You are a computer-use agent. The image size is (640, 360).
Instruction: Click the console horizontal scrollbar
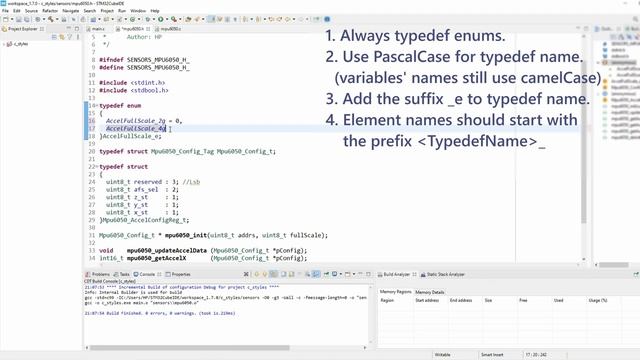tap(190, 348)
